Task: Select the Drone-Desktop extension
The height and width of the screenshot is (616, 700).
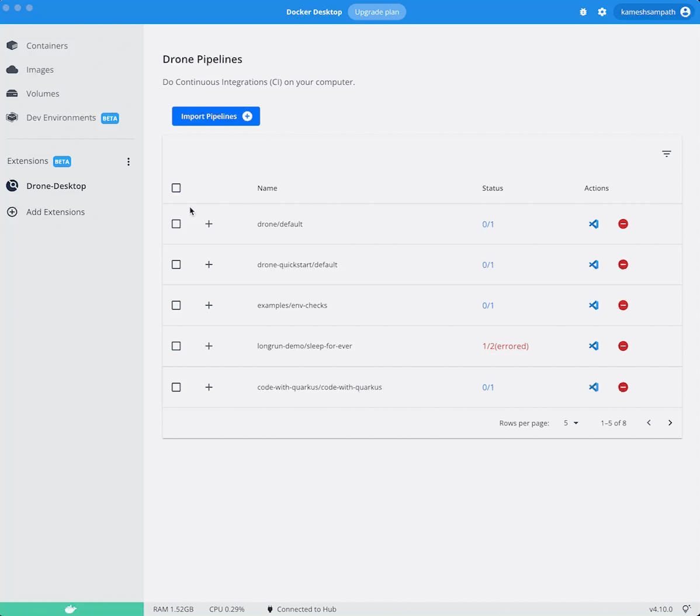Action: tap(56, 186)
